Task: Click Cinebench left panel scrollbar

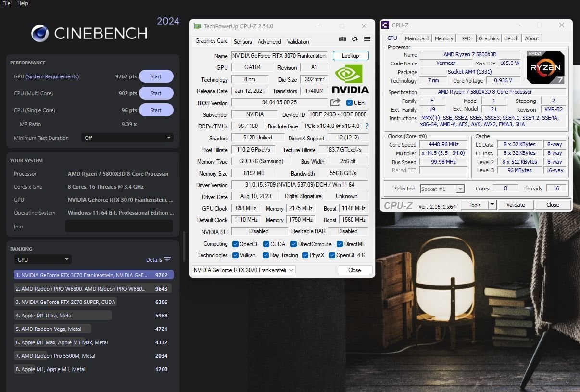Action: 184,246
